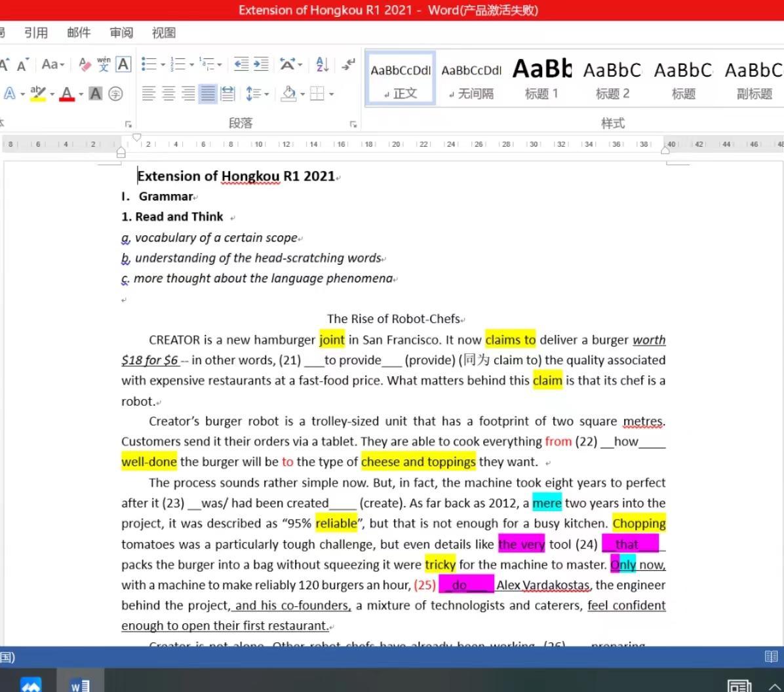
Task: Click the title 'The Rise of Robot-Chefs'
Action: point(393,319)
